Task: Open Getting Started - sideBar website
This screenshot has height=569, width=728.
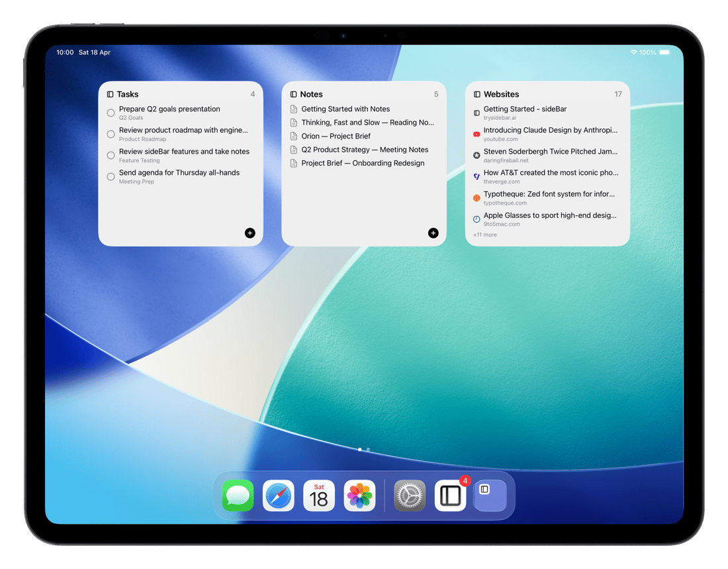Action: (525, 109)
